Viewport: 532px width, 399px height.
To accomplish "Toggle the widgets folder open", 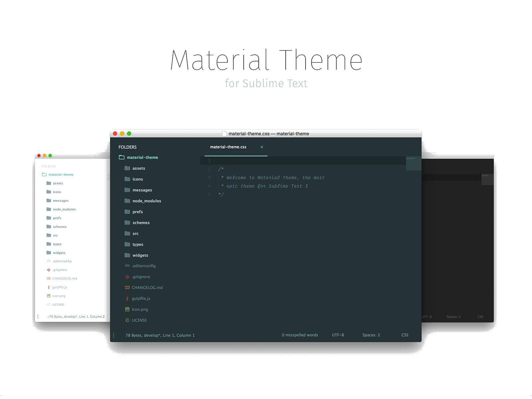I will pyautogui.click(x=128, y=255).
